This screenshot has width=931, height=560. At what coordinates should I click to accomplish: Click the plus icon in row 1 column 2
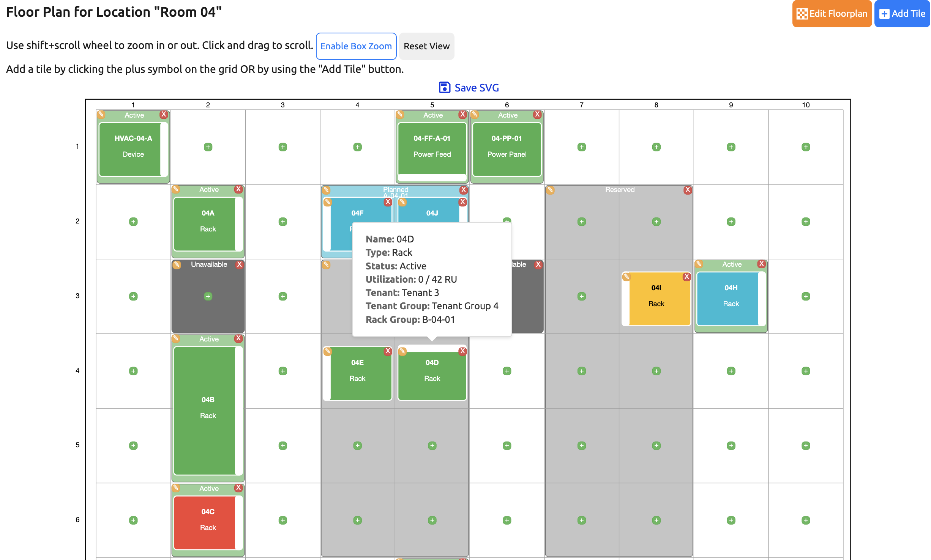[208, 147]
